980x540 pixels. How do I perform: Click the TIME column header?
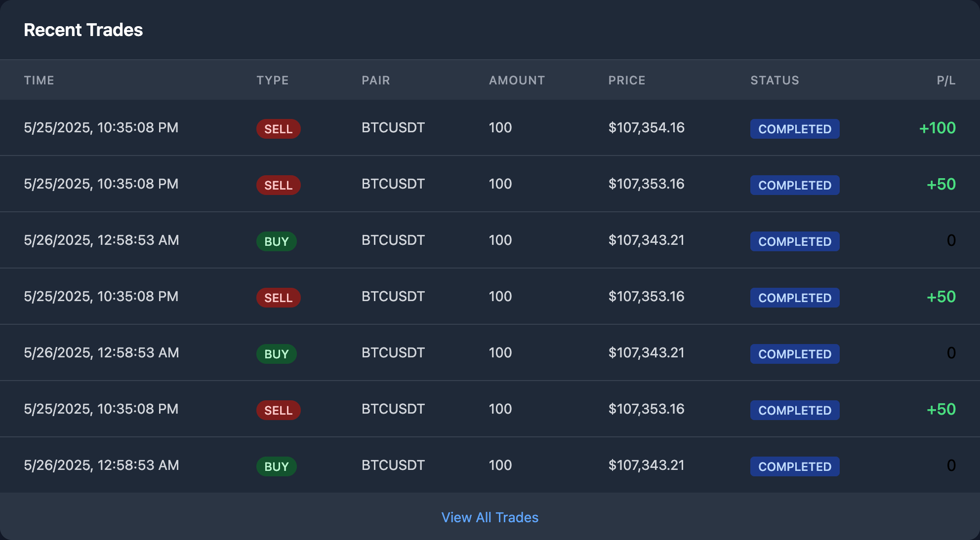pos(39,80)
